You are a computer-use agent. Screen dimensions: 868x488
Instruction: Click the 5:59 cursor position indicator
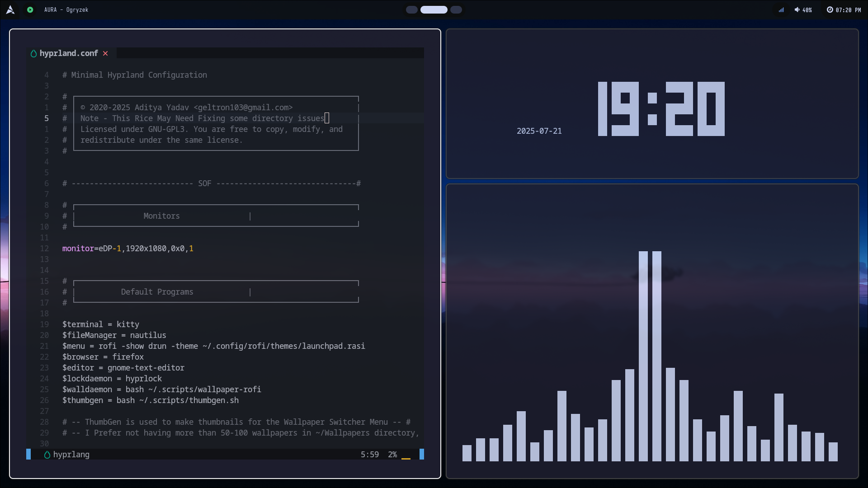pyautogui.click(x=369, y=455)
